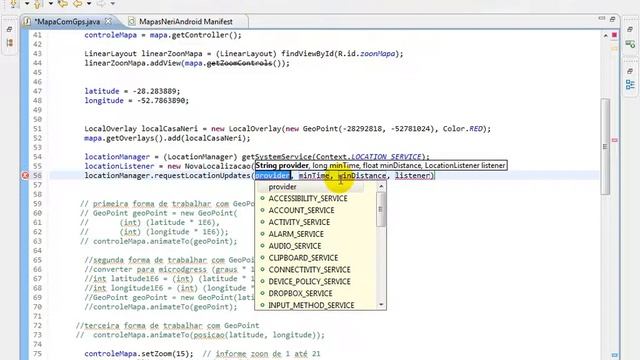Click 'mapa.getController();' on line 41
Image resolution: width=640 pixels, height=360 pixels.
196,35
